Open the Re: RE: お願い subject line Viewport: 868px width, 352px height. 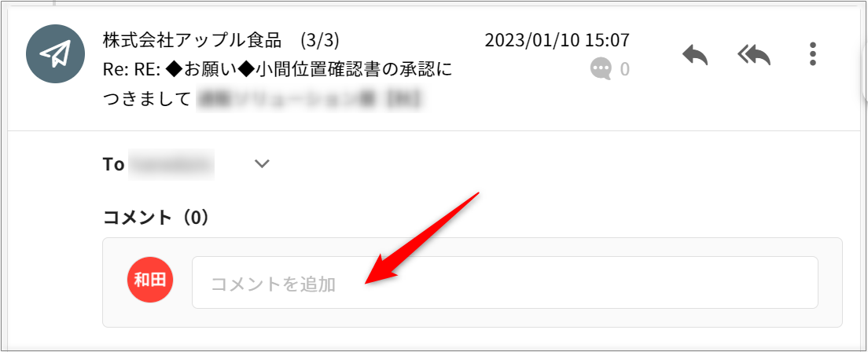tap(278, 70)
